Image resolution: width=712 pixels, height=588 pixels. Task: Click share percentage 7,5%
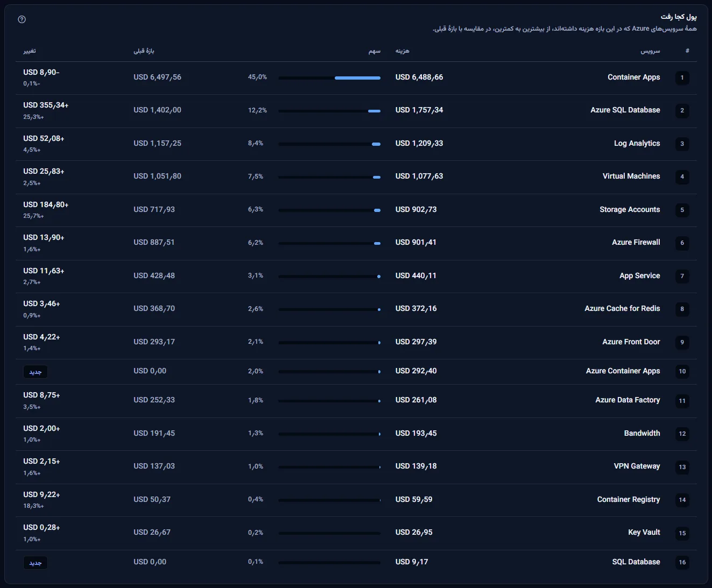[x=256, y=176]
